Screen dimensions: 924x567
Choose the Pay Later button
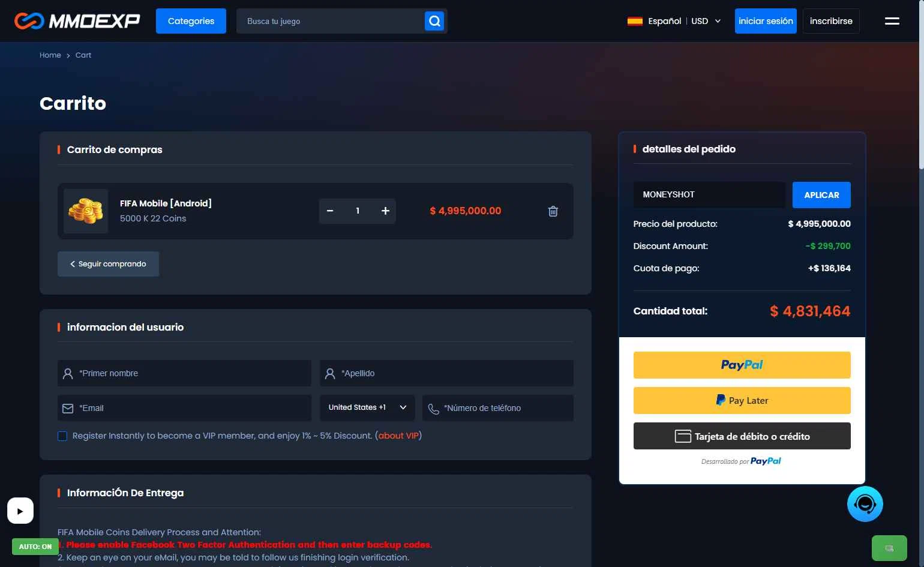[x=742, y=400]
